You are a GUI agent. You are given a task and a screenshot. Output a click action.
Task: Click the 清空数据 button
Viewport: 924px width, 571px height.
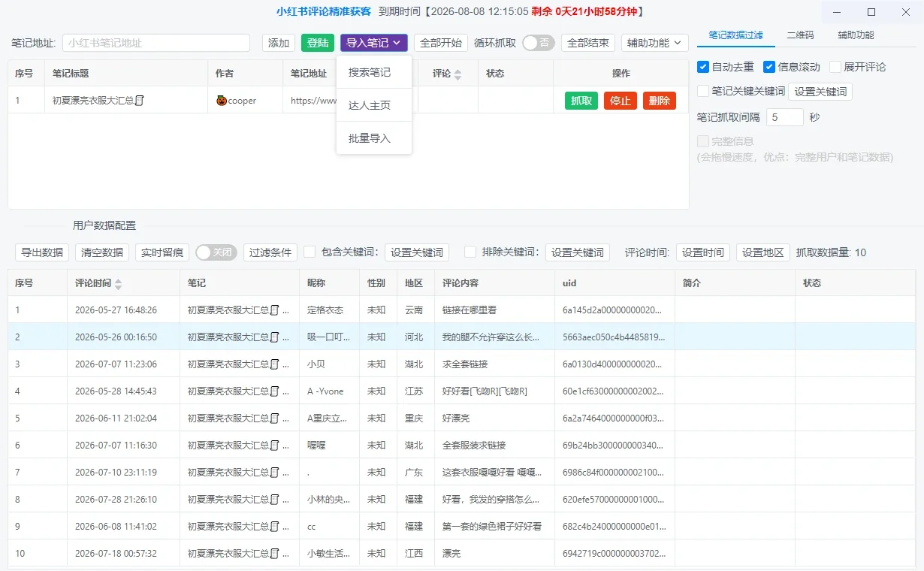(x=102, y=252)
